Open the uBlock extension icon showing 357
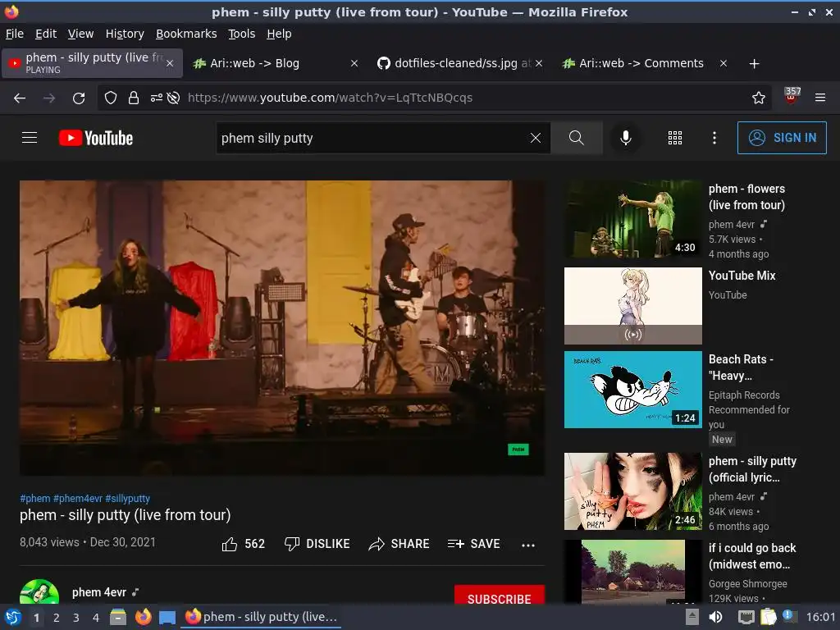This screenshot has height=630, width=840. pos(792,96)
